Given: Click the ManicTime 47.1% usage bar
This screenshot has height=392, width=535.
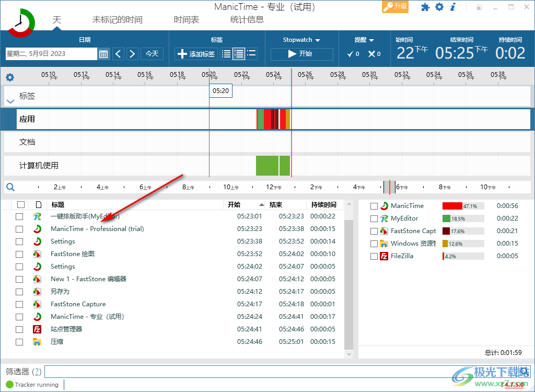Looking at the screenshot, I should [x=463, y=206].
